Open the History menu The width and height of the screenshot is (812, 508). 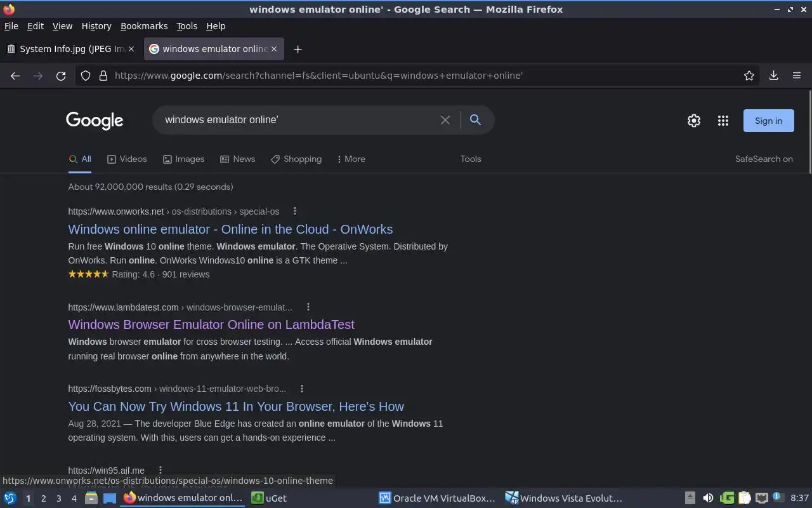[x=96, y=26]
